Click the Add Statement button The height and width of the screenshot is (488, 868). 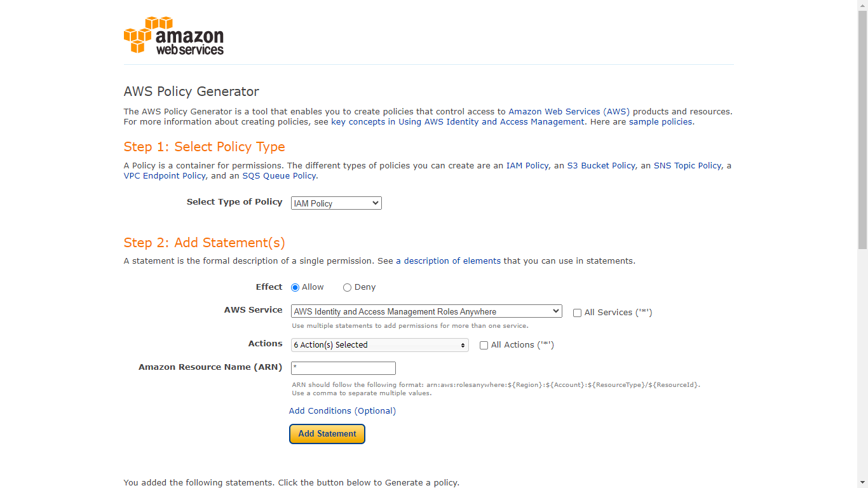[327, 434]
